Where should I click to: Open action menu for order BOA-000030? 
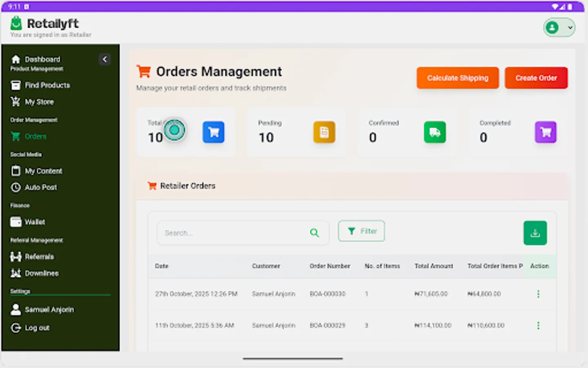pyautogui.click(x=538, y=294)
